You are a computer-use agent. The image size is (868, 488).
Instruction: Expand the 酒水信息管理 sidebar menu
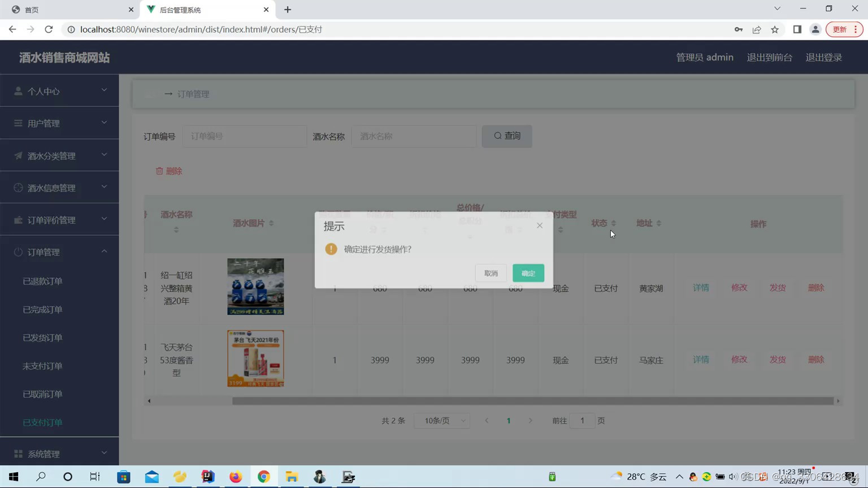(x=59, y=188)
